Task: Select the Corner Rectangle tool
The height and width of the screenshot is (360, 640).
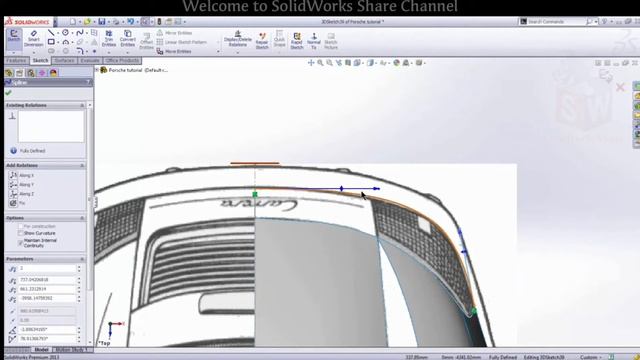Action: [x=51, y=42]
